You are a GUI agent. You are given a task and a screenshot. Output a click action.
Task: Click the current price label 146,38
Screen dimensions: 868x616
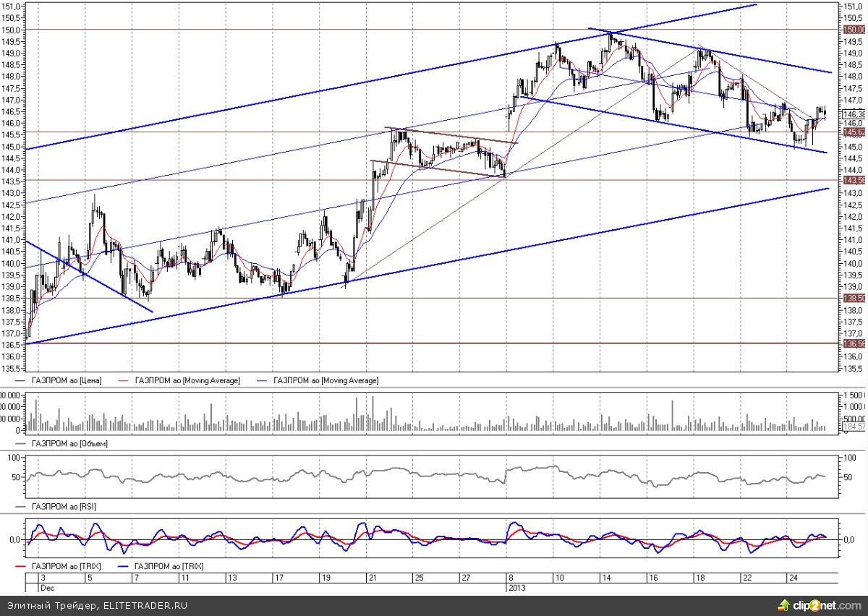[x=854, y=114]
